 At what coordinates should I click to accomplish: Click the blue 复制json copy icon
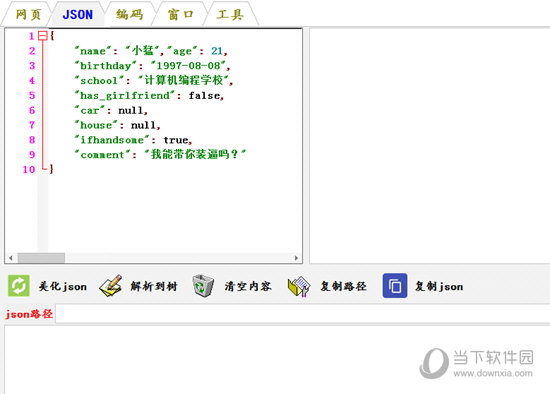point(395,286)
